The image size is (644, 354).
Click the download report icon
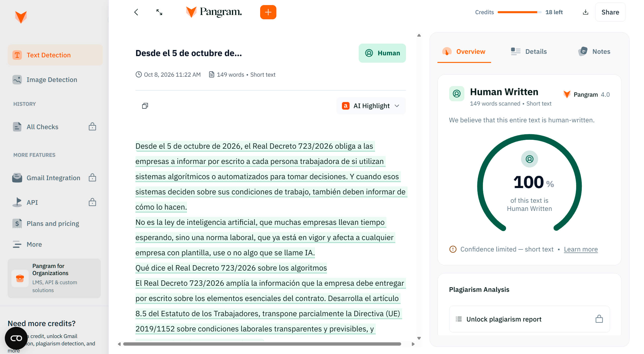(x=585, y=12)
